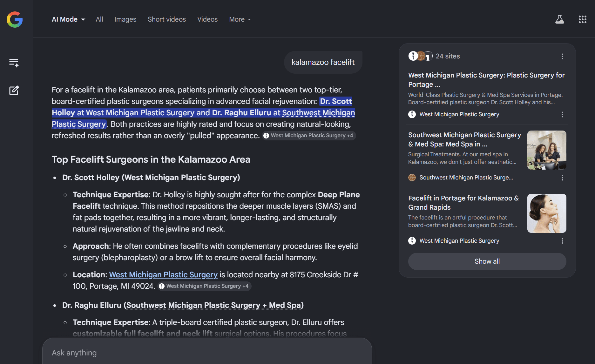Open Southwest Michigan Plastic Surgery & Med Spa result title
The width and height of the screenshot is (595, 364).
[464, 139]
